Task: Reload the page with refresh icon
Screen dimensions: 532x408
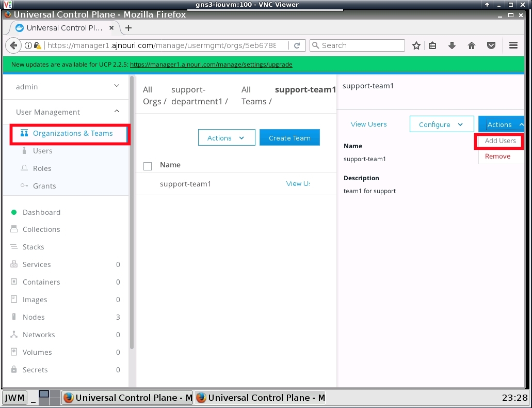Action: [x=297, y=45]
